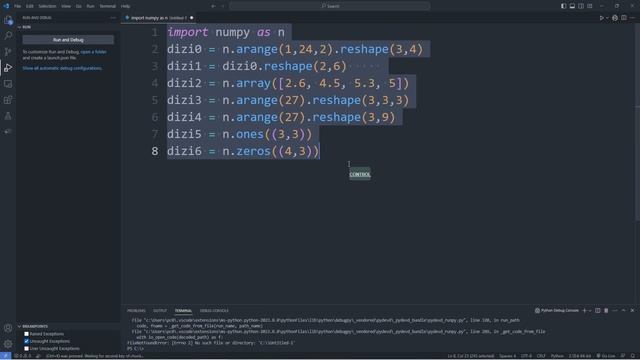The height and width of the screenshot is (360, 640).
Task: Open the Source Control view
Action: [8, 51]
